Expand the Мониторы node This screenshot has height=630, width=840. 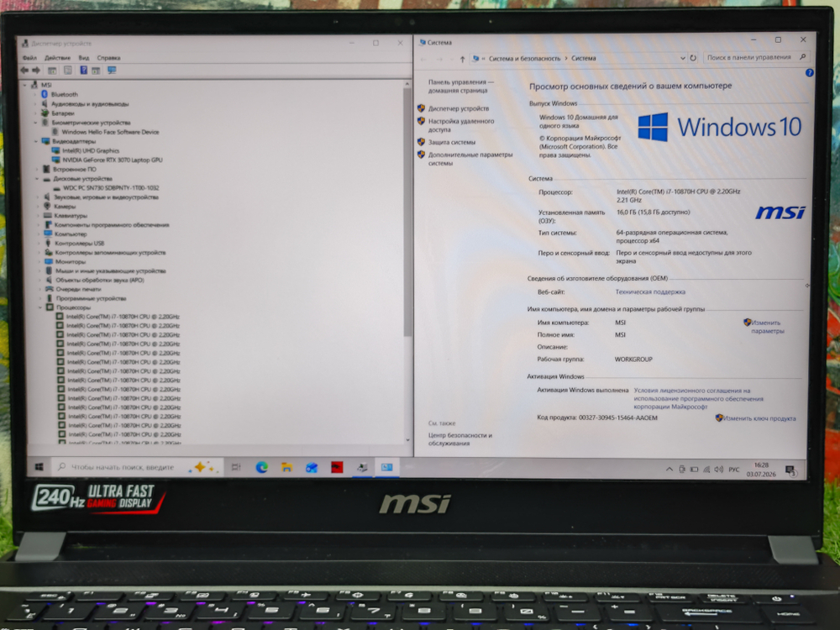39,261
